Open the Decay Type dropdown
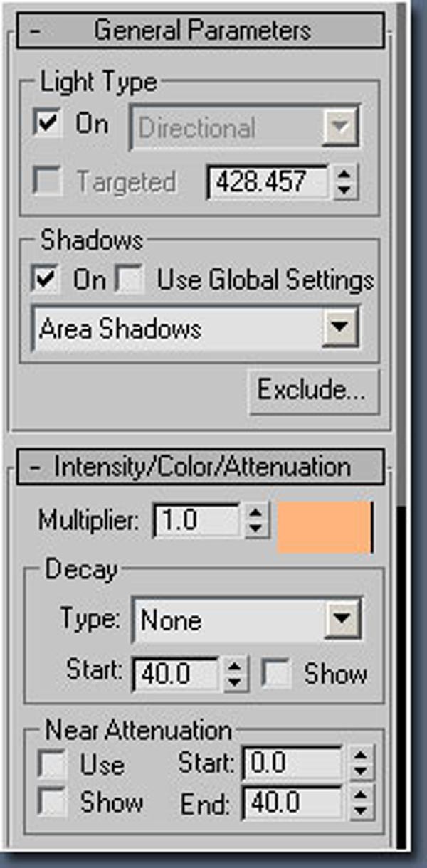 click(247, 620)
